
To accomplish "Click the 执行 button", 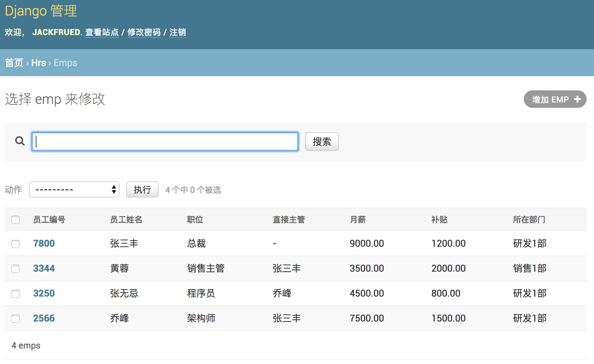I will coord(142,190).
